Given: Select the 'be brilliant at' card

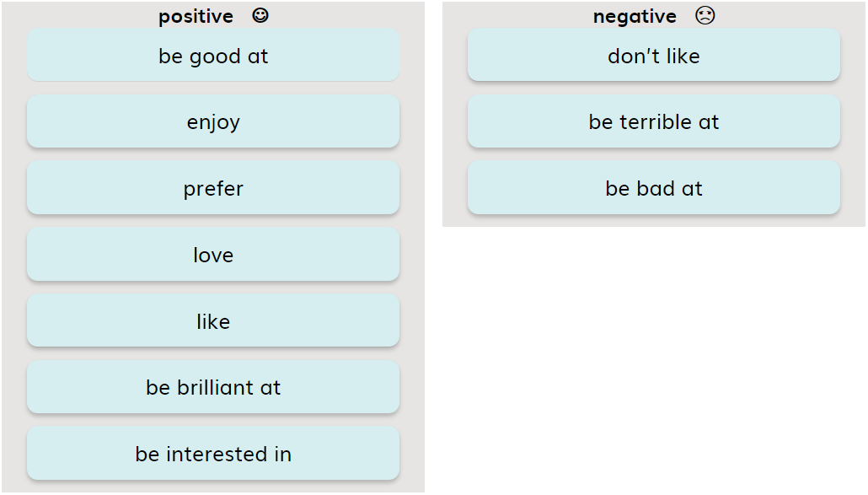Looking at the screenshot, I should (213, 387).
